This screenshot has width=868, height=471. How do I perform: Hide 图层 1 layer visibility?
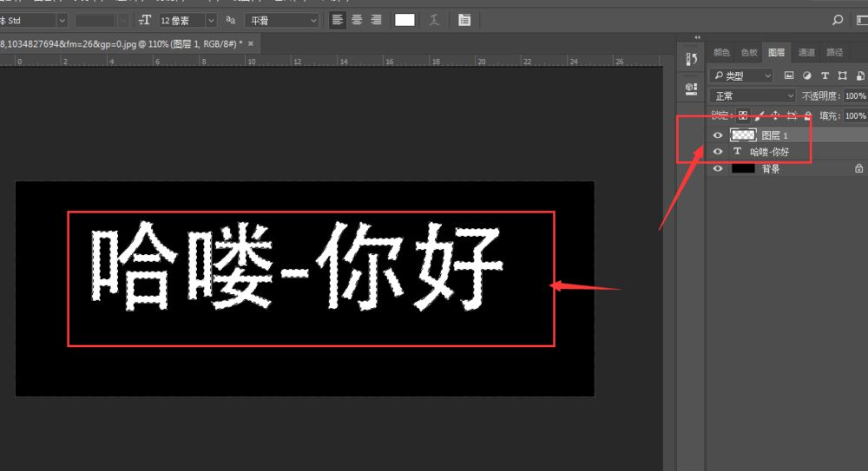point(718,135)
